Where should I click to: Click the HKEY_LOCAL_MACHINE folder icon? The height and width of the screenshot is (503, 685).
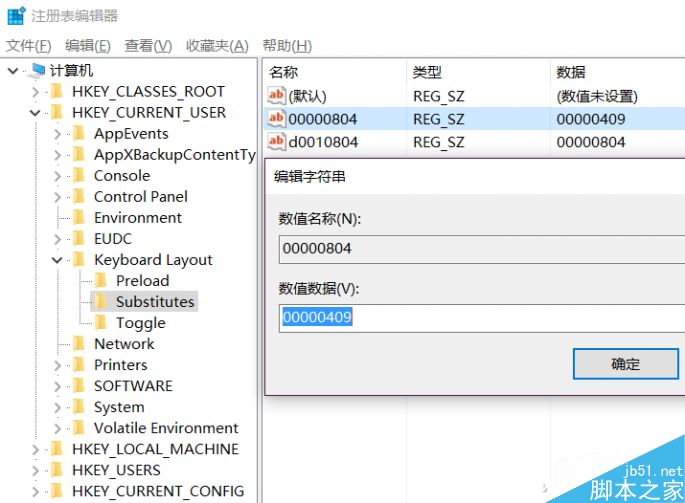pyautogui.click(x=56, y=449)
